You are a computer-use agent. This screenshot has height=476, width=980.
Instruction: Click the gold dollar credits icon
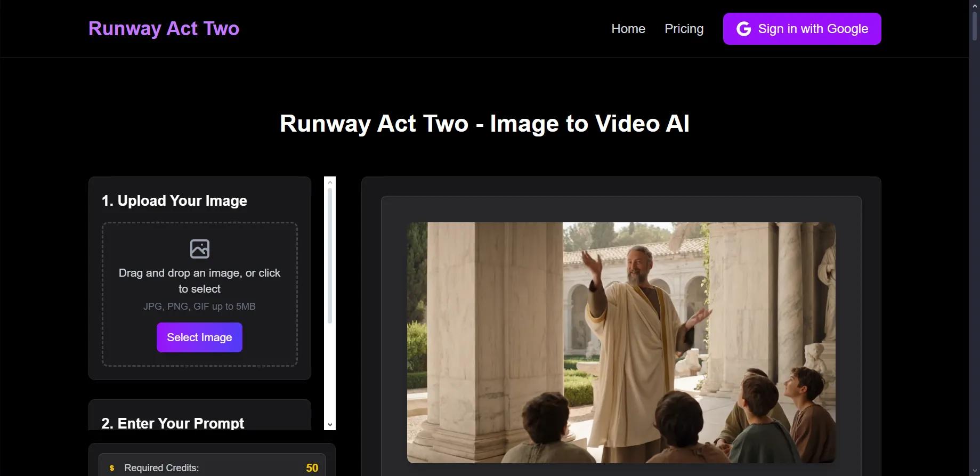point(112,468)
